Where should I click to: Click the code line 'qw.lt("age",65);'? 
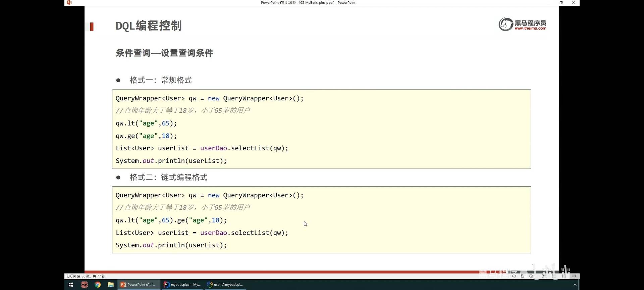coord(146,123)
